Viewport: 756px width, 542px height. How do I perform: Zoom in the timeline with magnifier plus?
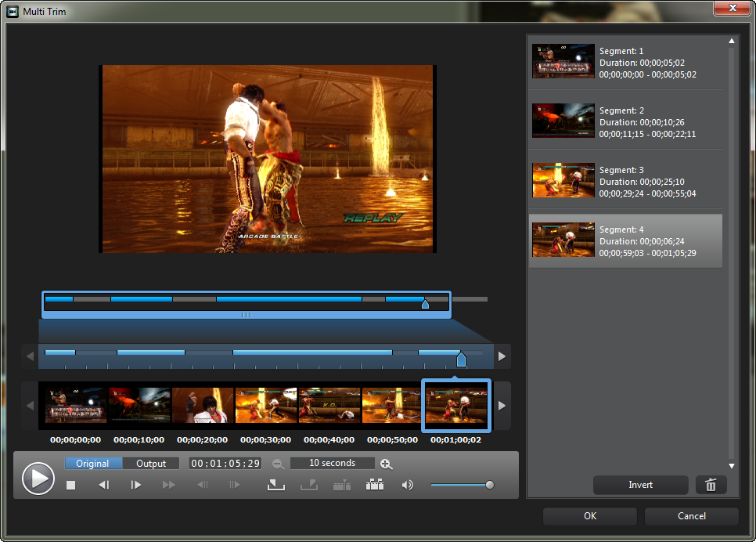coord(386,464)
